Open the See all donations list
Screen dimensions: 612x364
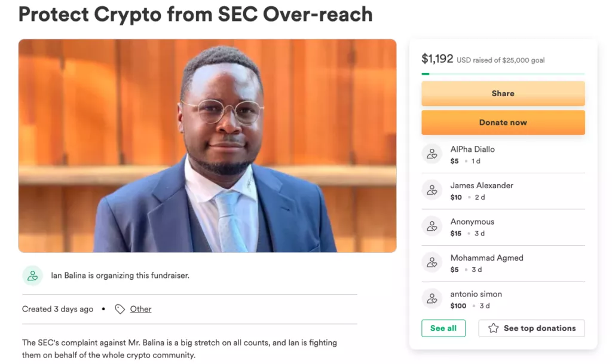(443, 328)
